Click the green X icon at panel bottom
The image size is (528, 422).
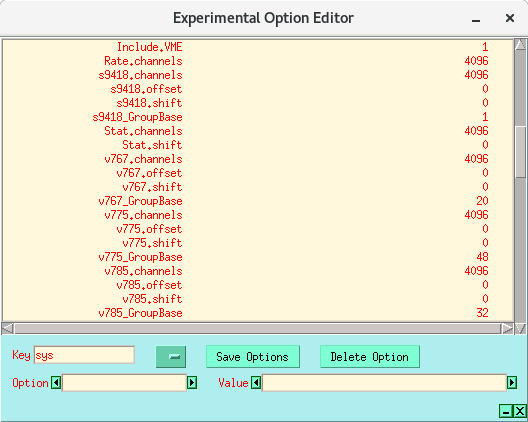click(x=520, y=411)
